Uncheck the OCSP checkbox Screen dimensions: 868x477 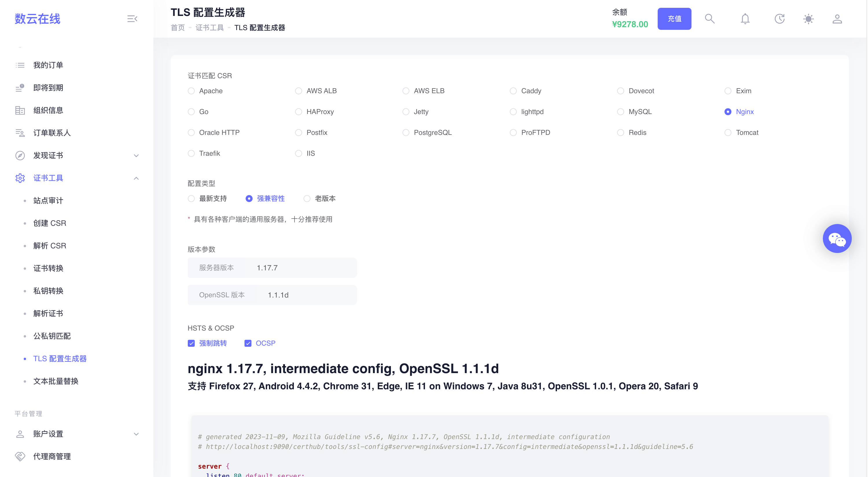pos(248,343)
